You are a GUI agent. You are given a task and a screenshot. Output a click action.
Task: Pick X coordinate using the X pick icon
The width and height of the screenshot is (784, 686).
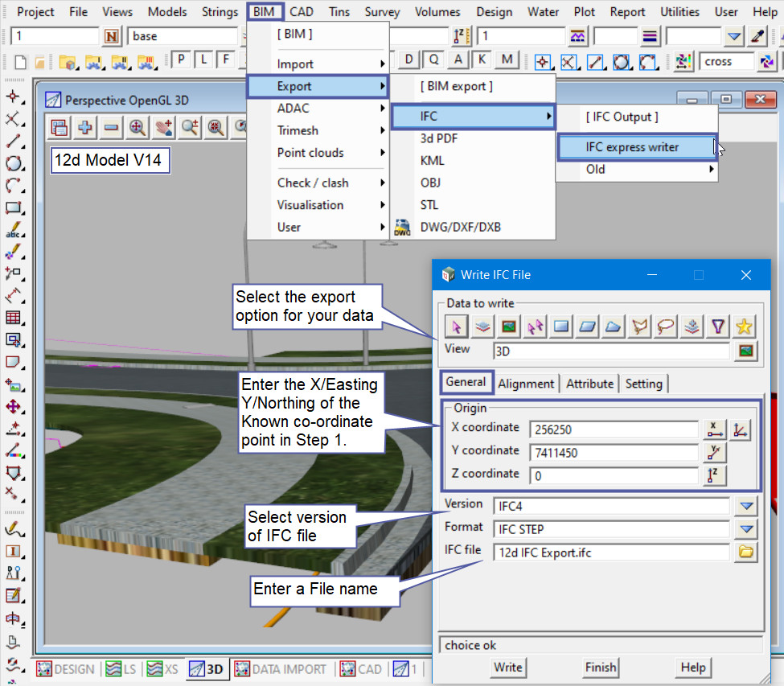click(x=715, y=429)
